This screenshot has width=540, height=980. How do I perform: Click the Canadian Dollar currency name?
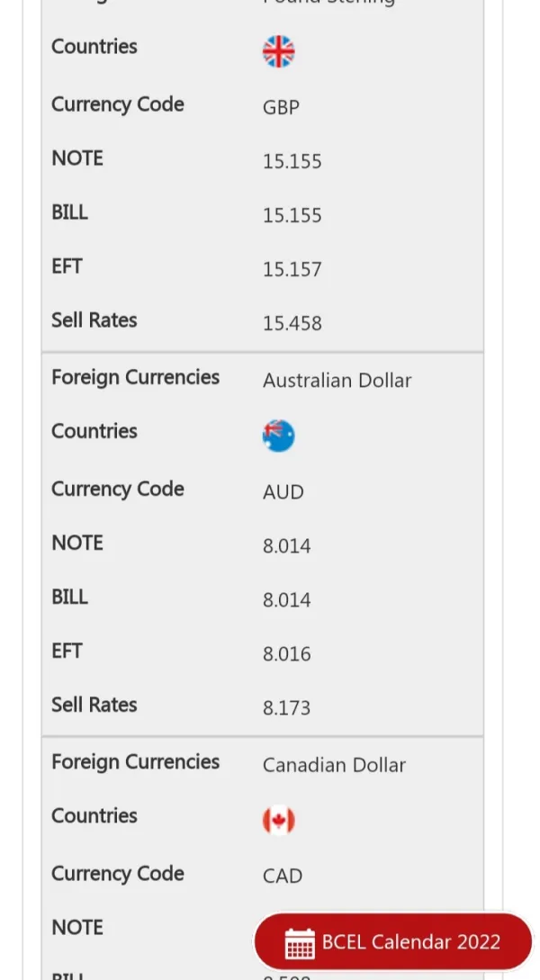pos(334,765)
